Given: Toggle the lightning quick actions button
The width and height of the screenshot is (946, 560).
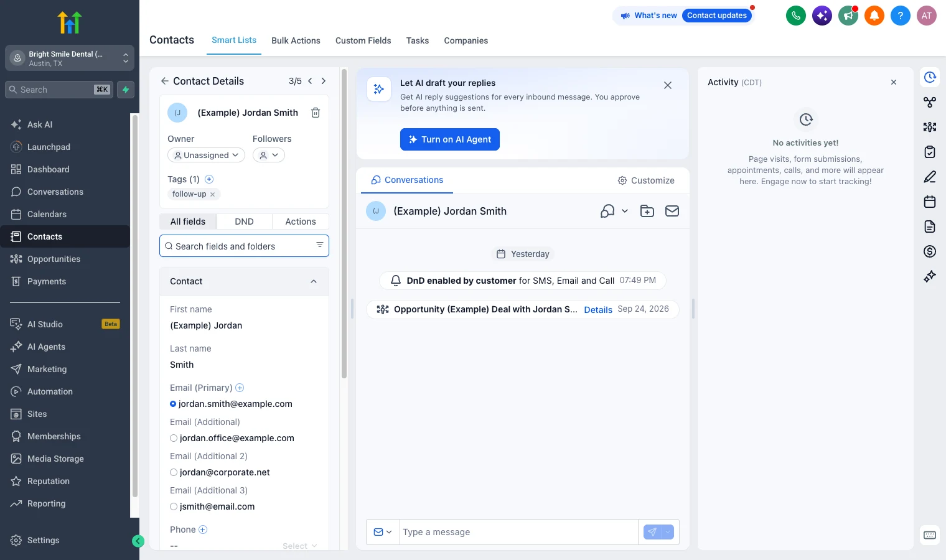Looking at the screenshot, I should click(126, 90).
